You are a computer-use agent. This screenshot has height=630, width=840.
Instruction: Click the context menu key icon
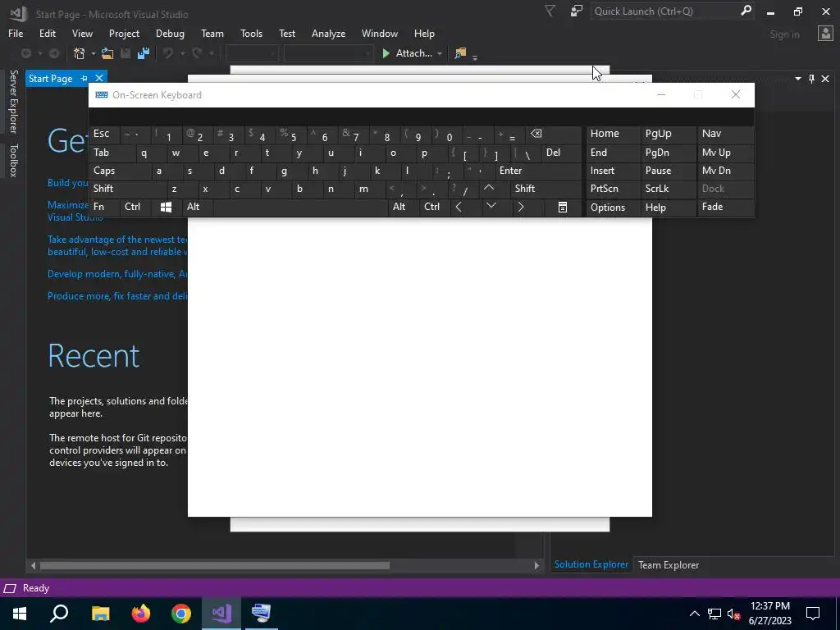click(563, 207)
